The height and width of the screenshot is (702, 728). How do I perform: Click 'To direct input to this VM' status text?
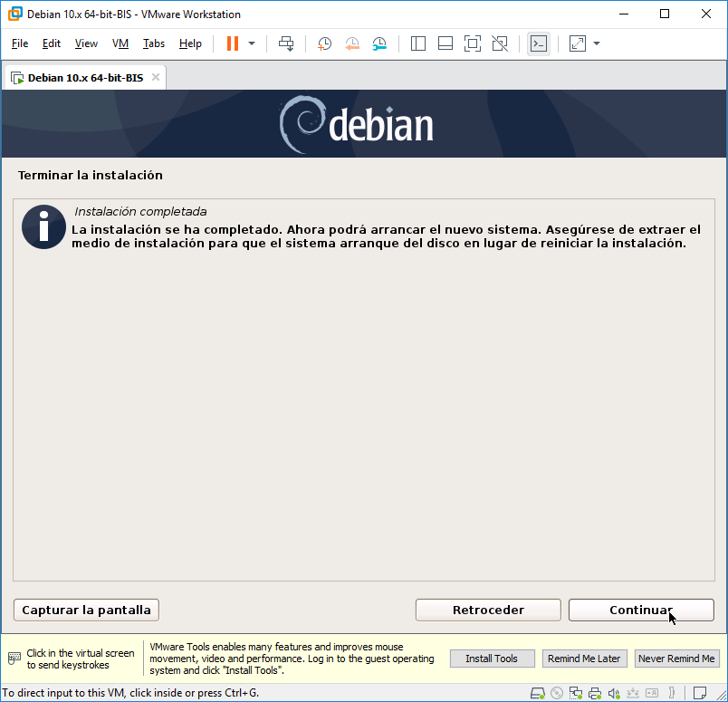click(130, 693)
